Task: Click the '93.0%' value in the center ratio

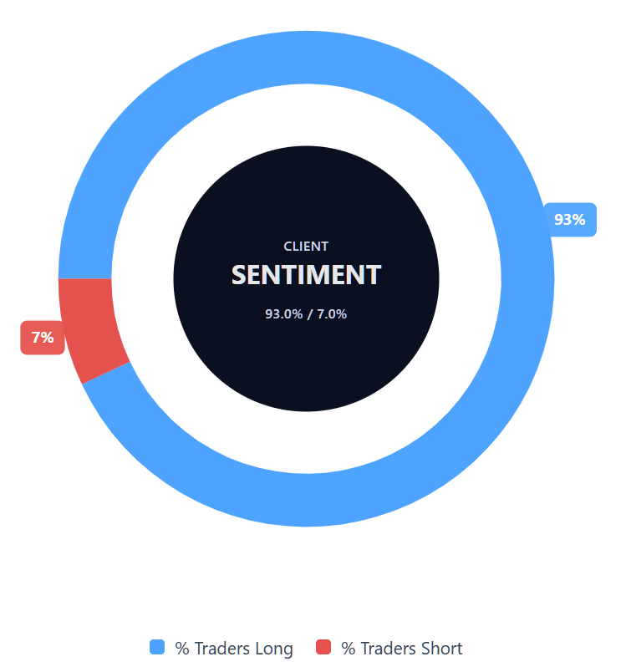Action: click(282, 314)
